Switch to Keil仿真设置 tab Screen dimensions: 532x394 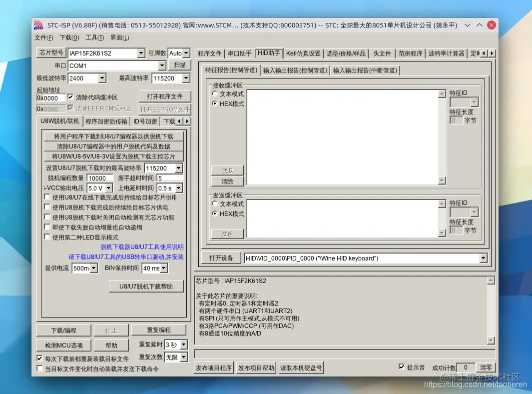click(x=303, y=53)
